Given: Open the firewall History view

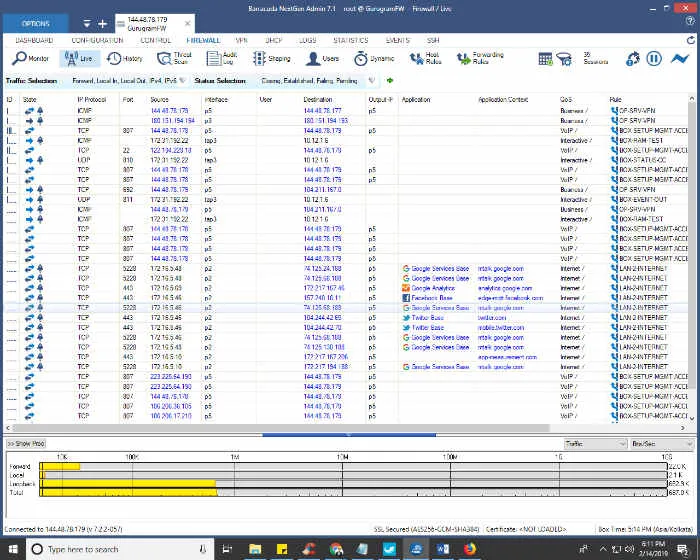Looking at the screenshot, I should tap(125, 59).
